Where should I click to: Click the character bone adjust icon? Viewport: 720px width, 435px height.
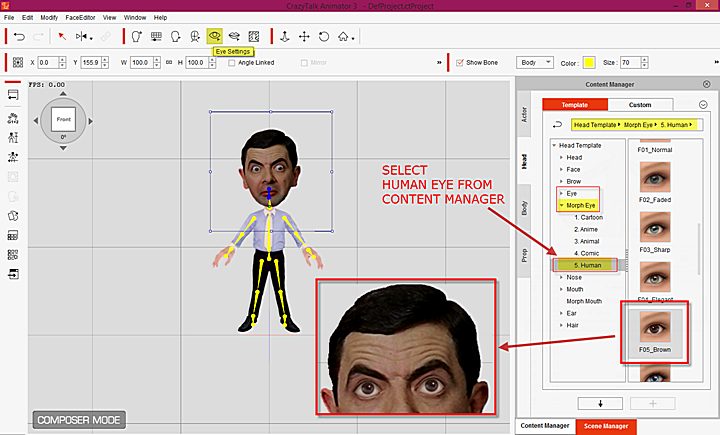pyautogui.click(x=13, y=157)
